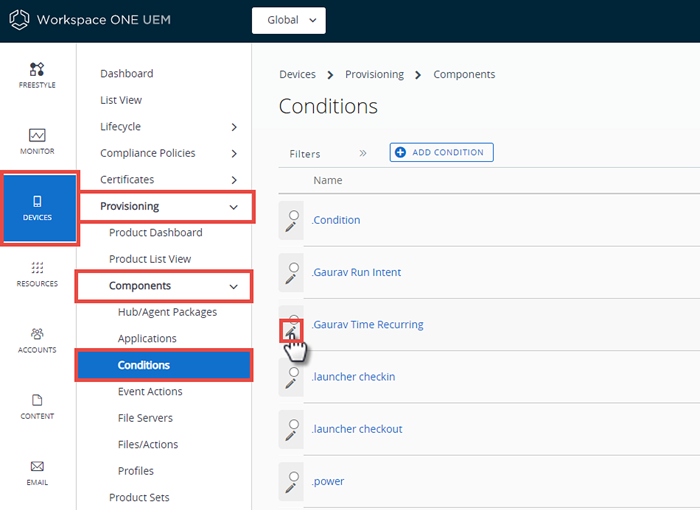This screenshot has width=700, height=510.
Task: Expand the Filters panel
Action: (362, 153)
